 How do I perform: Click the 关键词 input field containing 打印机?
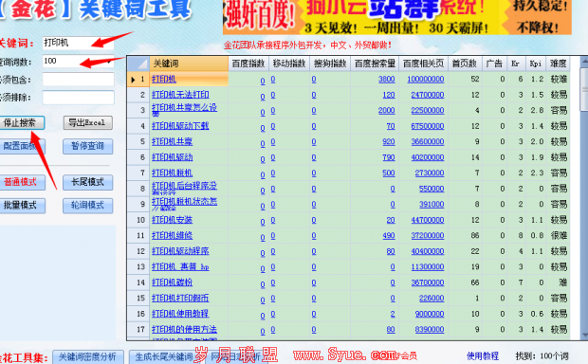coord(78,43)
